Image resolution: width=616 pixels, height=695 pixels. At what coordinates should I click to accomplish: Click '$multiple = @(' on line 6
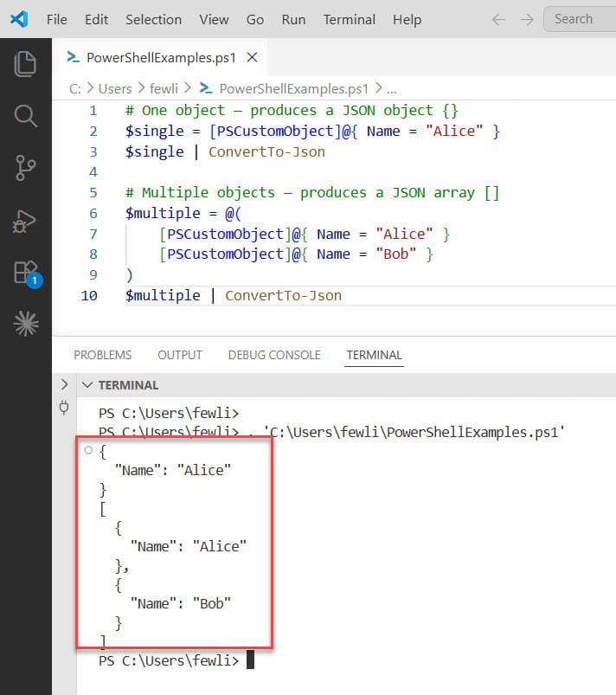183,213
